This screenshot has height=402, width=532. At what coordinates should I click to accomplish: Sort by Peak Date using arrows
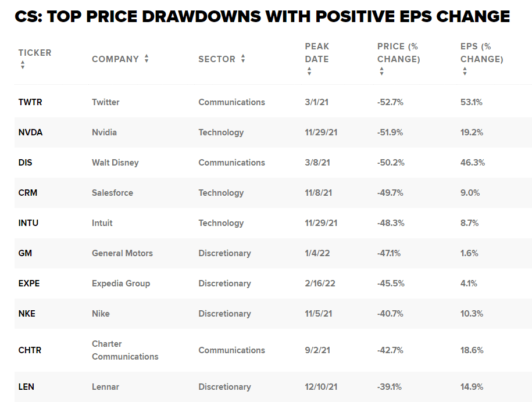tap(309, 71)
